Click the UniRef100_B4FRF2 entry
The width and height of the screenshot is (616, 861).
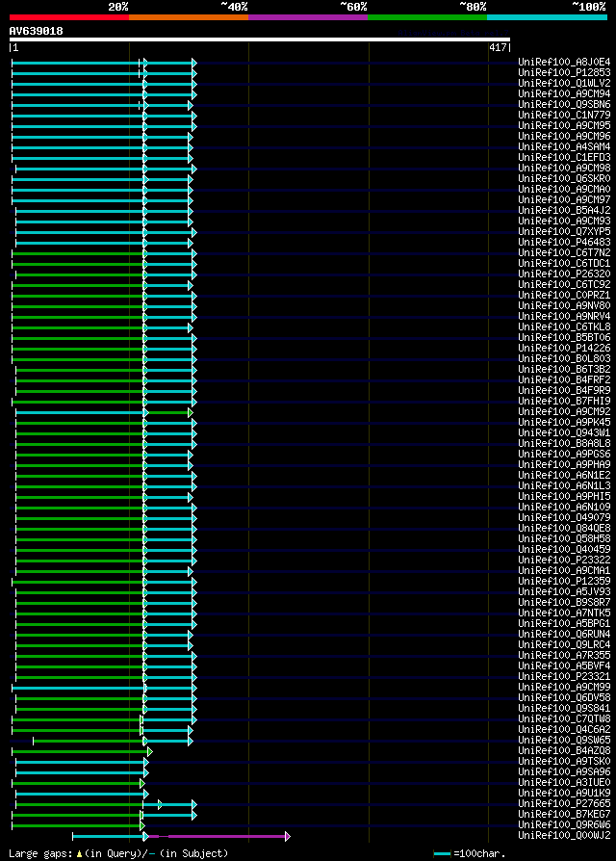(x=564, y=379)
